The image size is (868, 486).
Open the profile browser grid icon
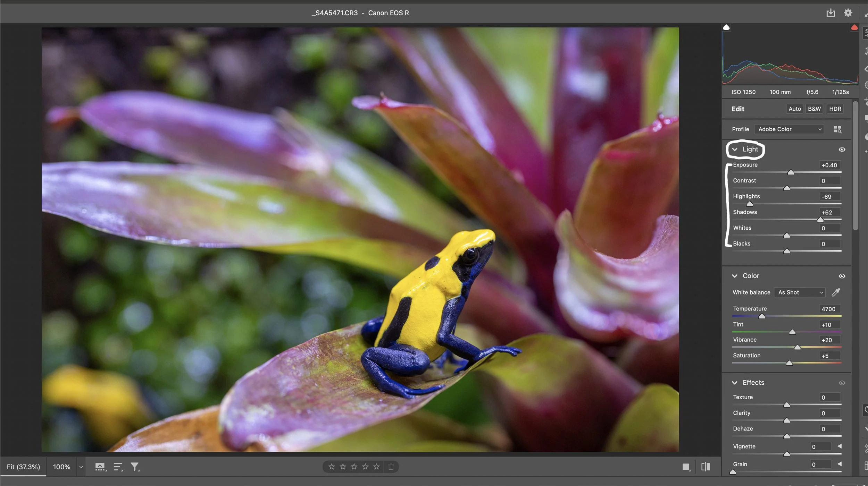click(837, 129)
